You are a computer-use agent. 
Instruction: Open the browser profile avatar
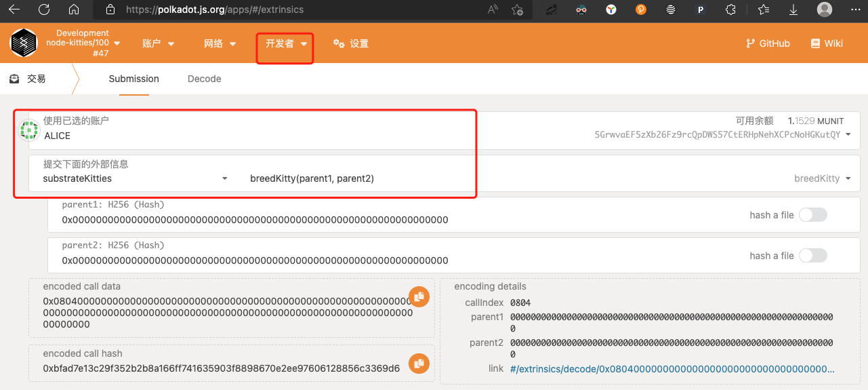(x=824, y=9)
